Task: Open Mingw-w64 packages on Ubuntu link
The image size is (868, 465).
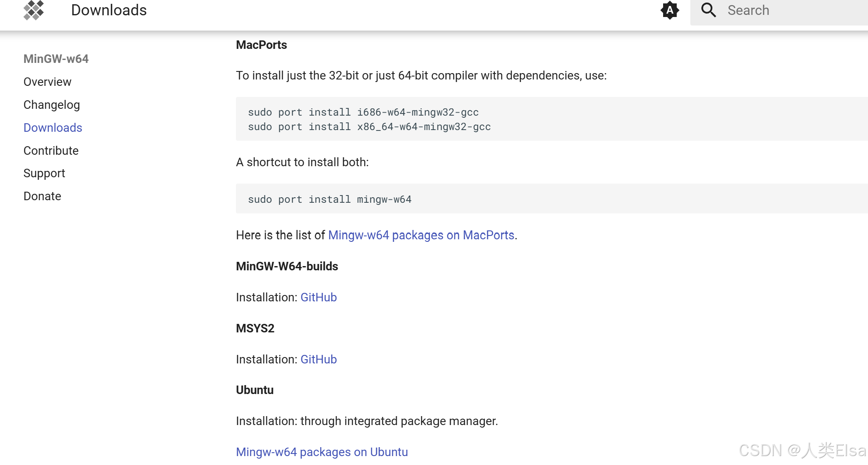Action: (322, 452)
